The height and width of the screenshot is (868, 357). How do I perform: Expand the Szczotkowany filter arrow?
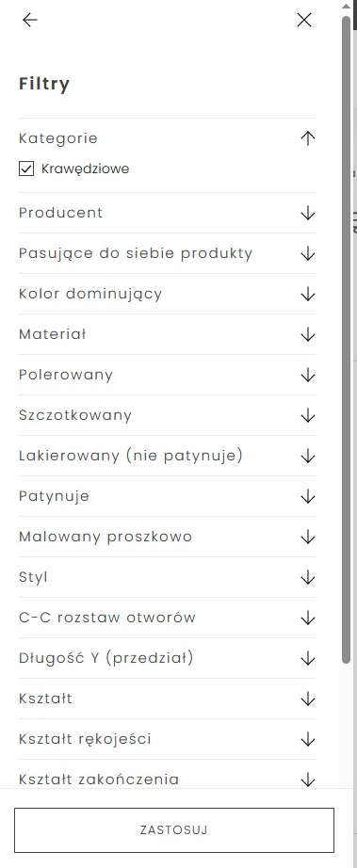click(308, 416)
